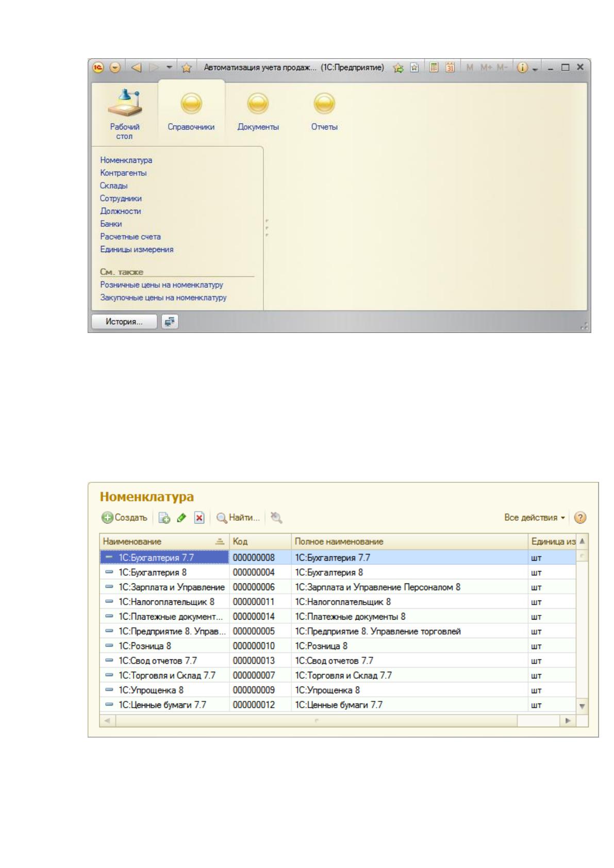614x868 pixels.
Task: Click the cancel search magnifier icon
Action: (277, 517)
